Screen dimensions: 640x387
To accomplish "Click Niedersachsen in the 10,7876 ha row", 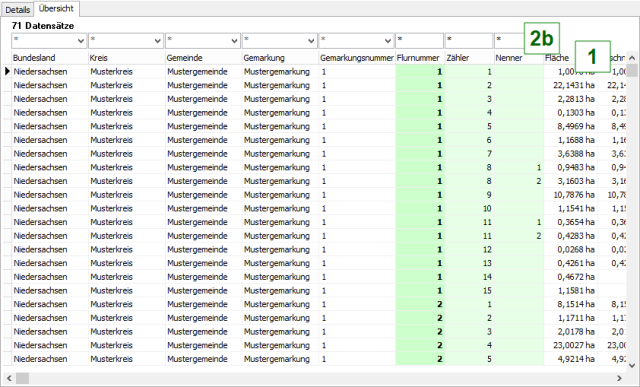I will tap(49, 195).
